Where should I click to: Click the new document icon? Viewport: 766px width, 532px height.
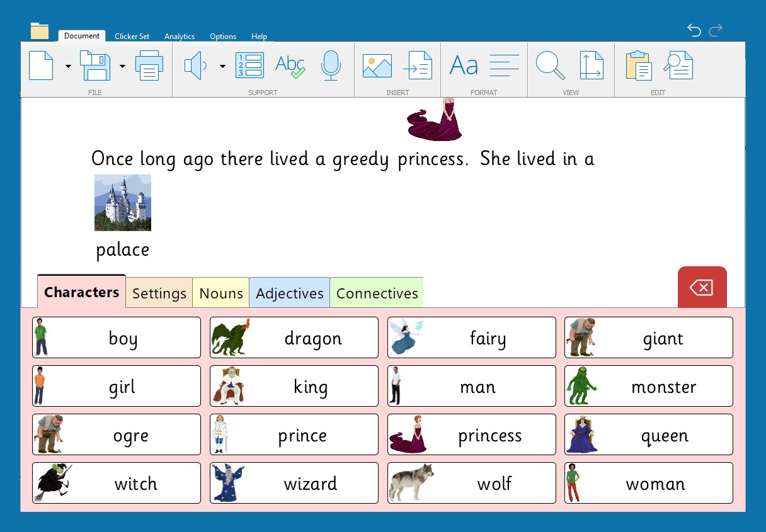click(x=41, y=65)
